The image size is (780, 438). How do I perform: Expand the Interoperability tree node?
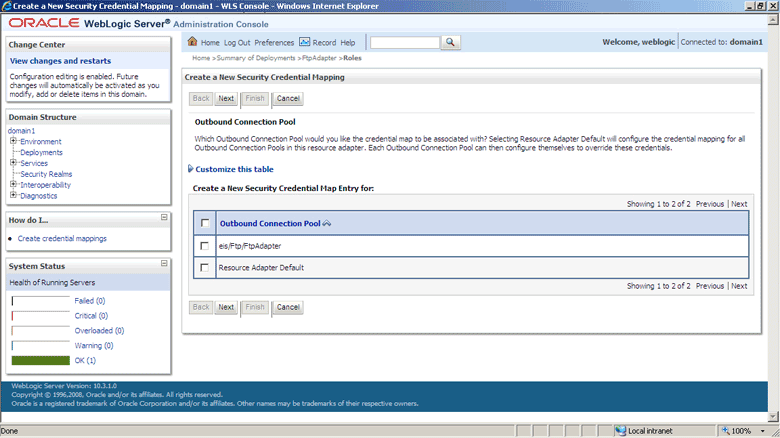click(13, 184)
